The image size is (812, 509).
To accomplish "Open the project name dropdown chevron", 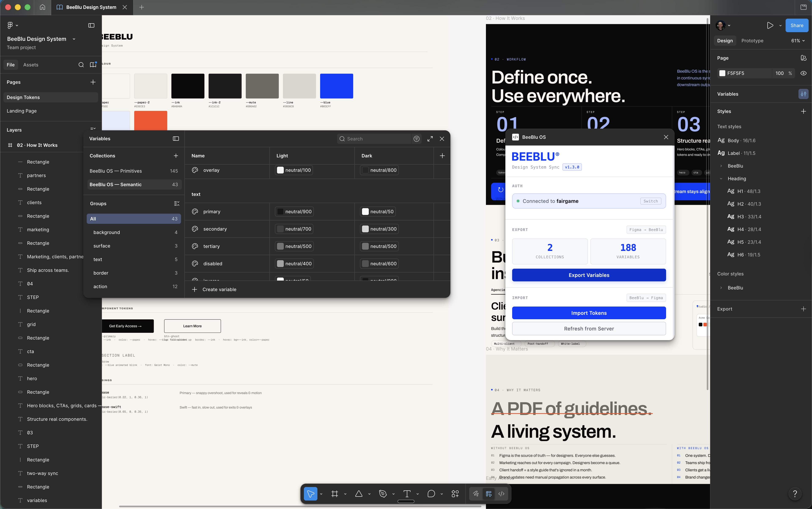I will click(74, 39).
